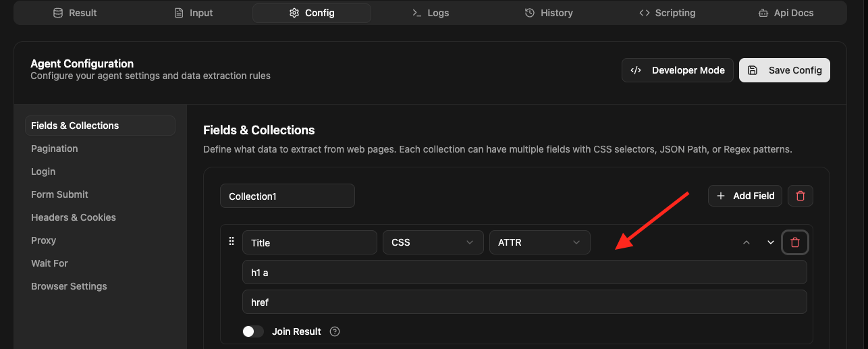Click the help icon next to Join Result

[x=335, y=331]
